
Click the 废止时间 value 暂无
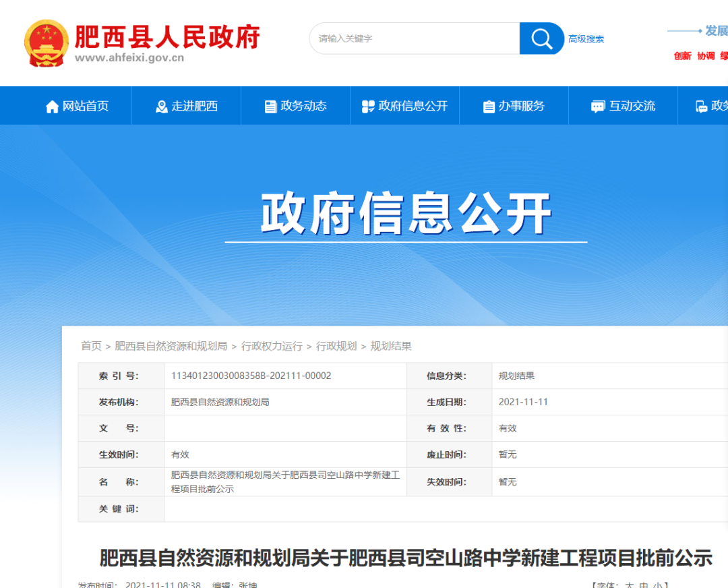click(508, 454)
